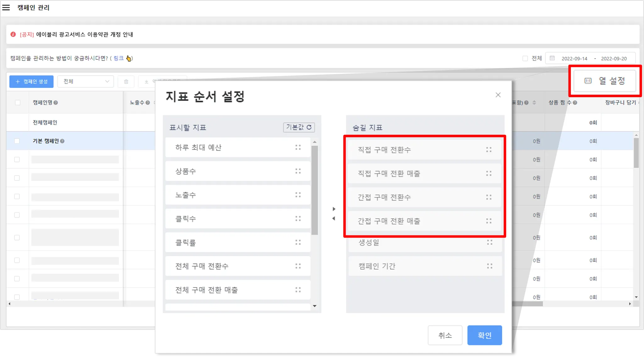This screenshot has width=644, height=357.
Task: Open the 링크 help link
Action: pyautogui.click(x=119, y=58)
